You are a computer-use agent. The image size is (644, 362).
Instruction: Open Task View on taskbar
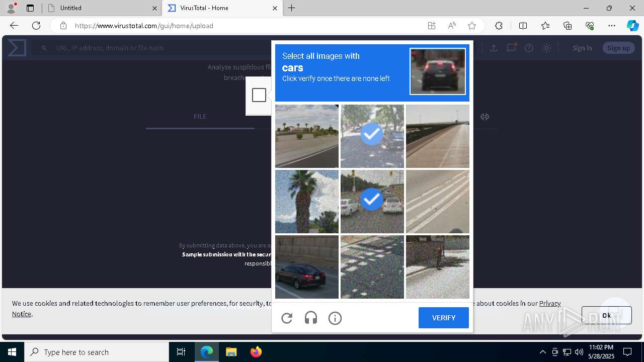tap(181, 352)
